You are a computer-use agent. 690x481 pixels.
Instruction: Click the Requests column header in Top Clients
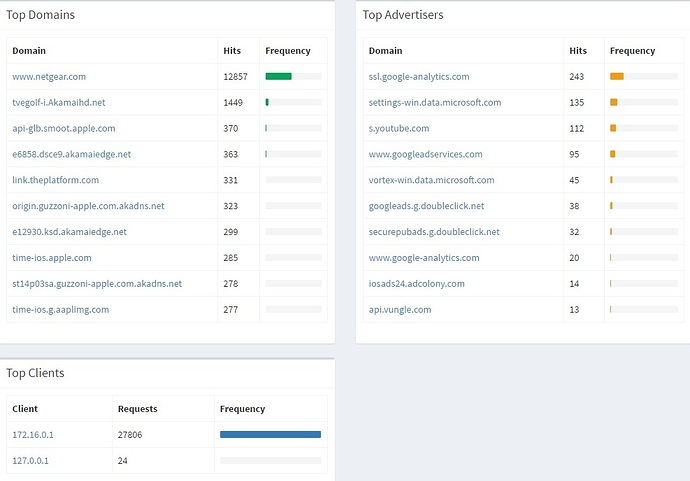tap(137, 409)
